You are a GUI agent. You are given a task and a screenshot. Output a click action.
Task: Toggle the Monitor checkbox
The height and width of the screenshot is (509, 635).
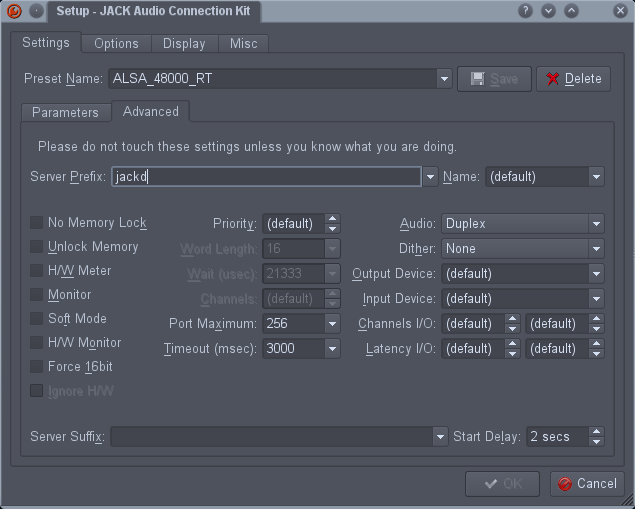tap(36, 294)
